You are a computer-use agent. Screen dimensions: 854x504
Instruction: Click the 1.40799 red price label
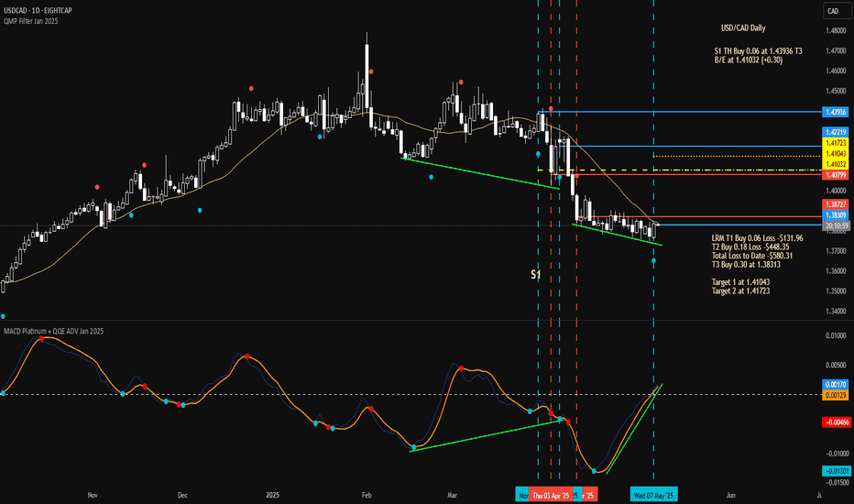836,175
